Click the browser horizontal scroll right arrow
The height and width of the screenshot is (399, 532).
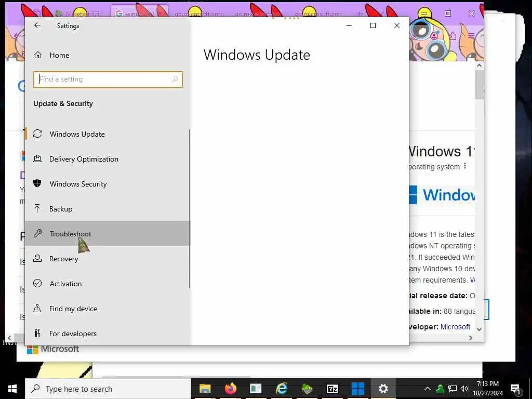point(471,338)
